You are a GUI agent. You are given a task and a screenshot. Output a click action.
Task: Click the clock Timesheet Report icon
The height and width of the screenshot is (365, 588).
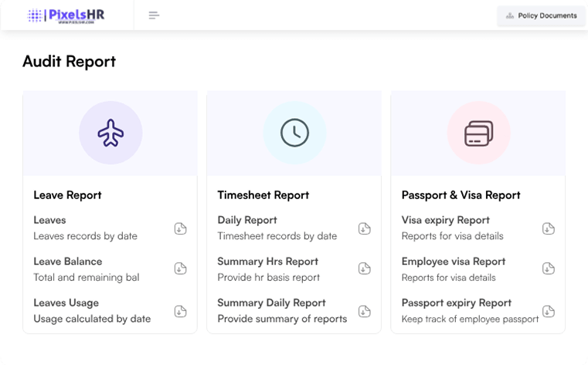click(x=294, y=133)
